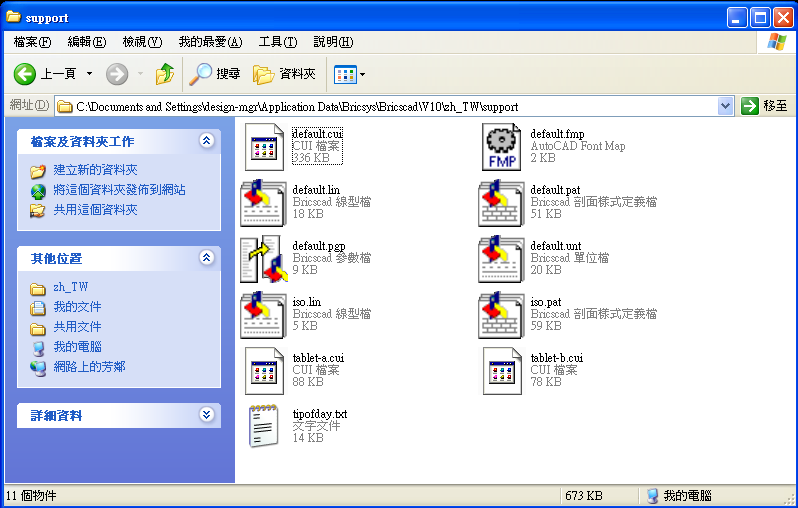
Task: Select the default.pgp file icon
Action: click(x=263, y=259)
